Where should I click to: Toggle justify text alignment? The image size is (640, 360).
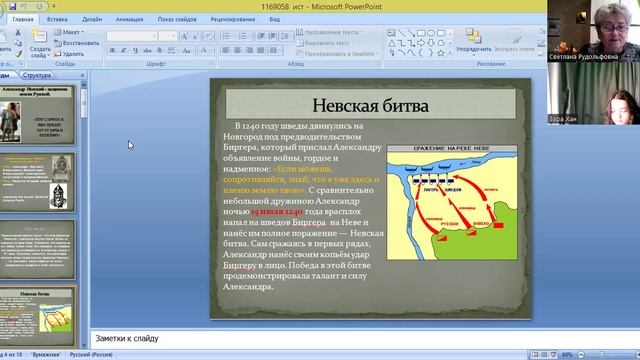point(260,50)
